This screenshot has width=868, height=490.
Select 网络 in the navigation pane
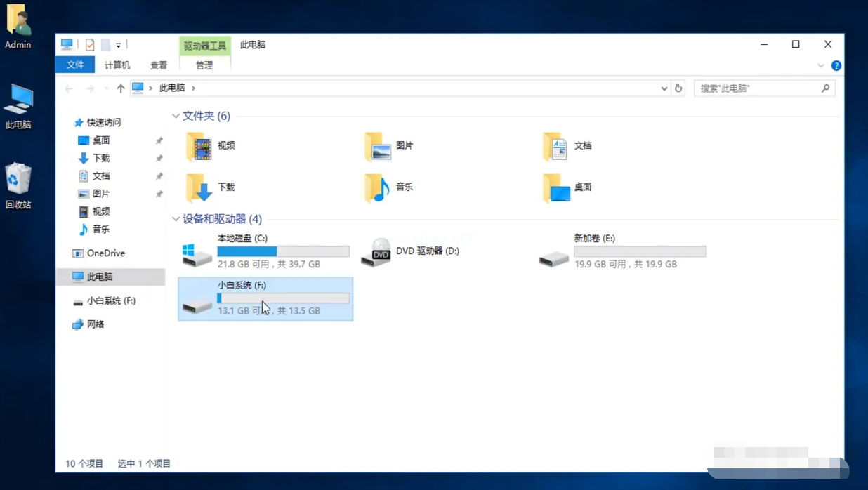96,324
